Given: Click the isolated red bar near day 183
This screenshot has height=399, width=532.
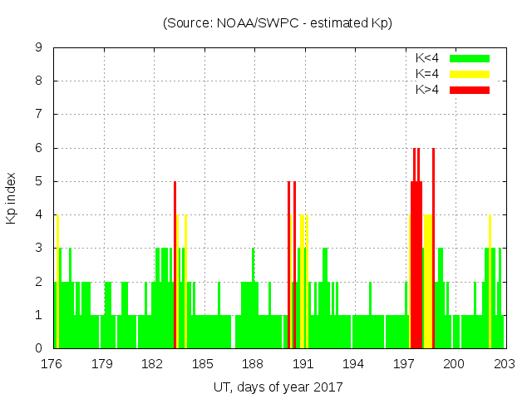Looking at the screenshot, I should [x=175, y=266].
